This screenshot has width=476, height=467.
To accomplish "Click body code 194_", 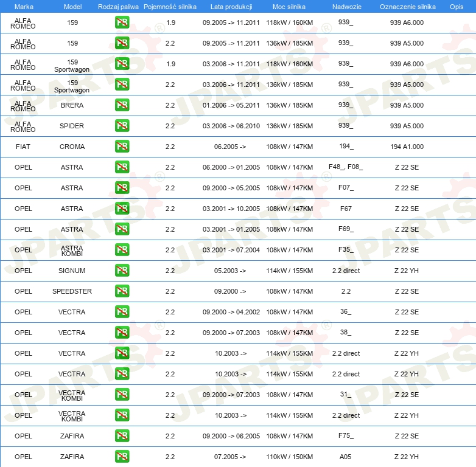I will click(346, 146).
